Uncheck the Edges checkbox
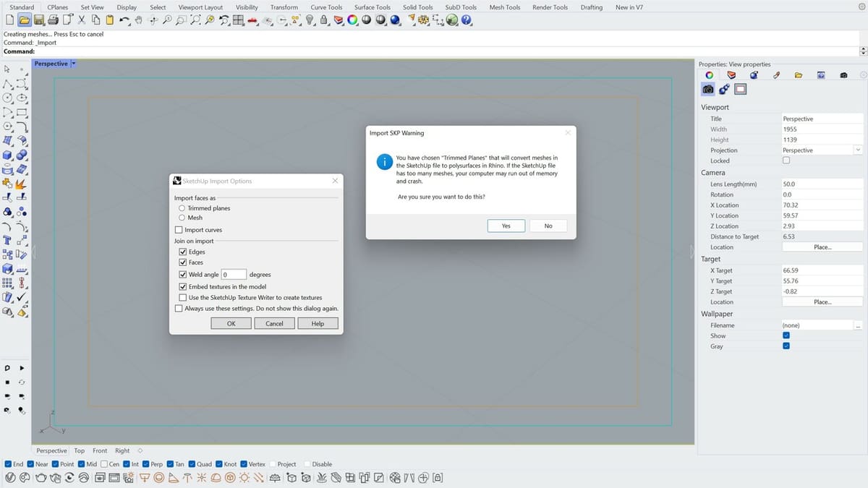 pos(182,252)
